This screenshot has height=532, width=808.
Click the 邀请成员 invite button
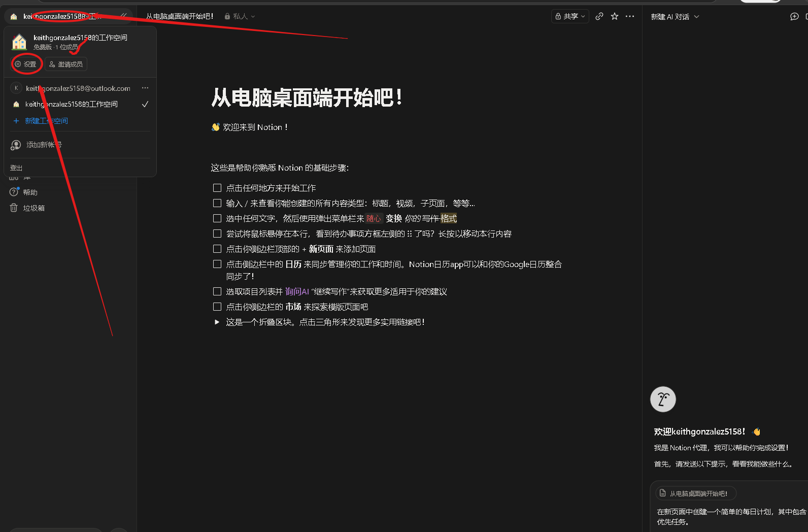66,64
